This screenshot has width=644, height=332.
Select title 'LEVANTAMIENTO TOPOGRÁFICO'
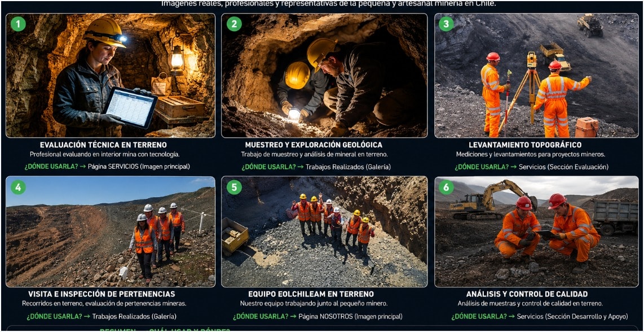526,145
